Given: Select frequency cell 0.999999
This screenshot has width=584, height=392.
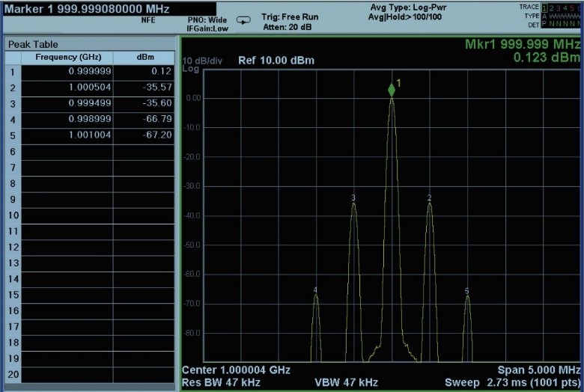Looking at the screenshot, I should (67, 72).
